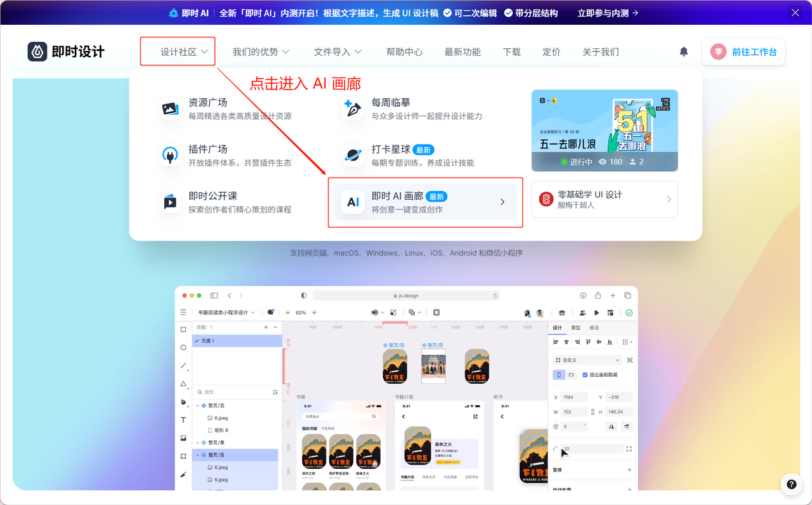Open the 最新功能 page

[462, 52]
